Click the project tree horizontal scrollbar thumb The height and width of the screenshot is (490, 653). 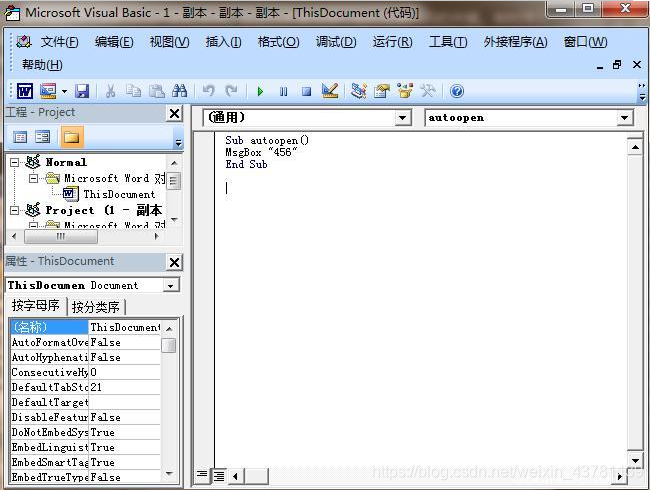(x=61, y=236)
